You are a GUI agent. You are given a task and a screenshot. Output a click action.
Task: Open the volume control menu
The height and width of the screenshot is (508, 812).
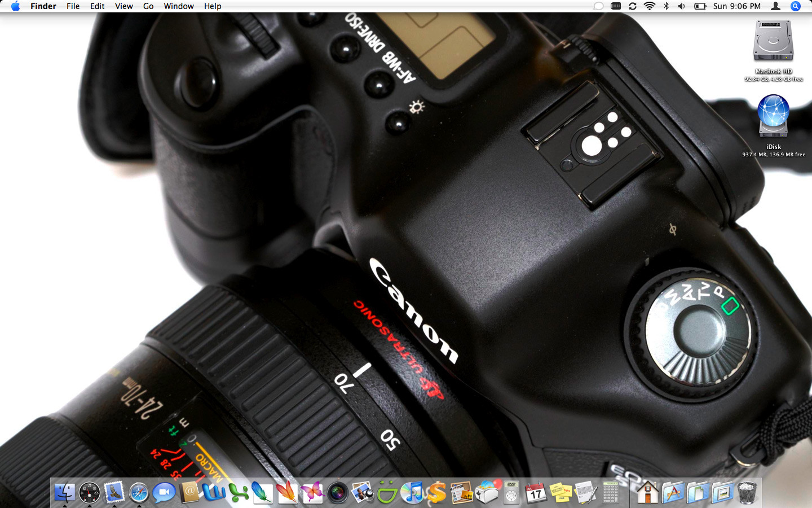pos(682,6)
